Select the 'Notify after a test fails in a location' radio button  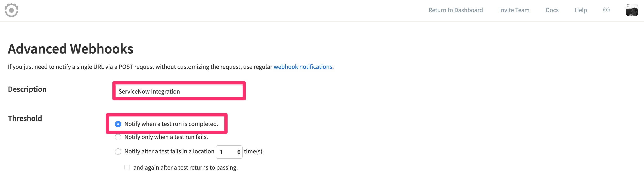point(118,152)
